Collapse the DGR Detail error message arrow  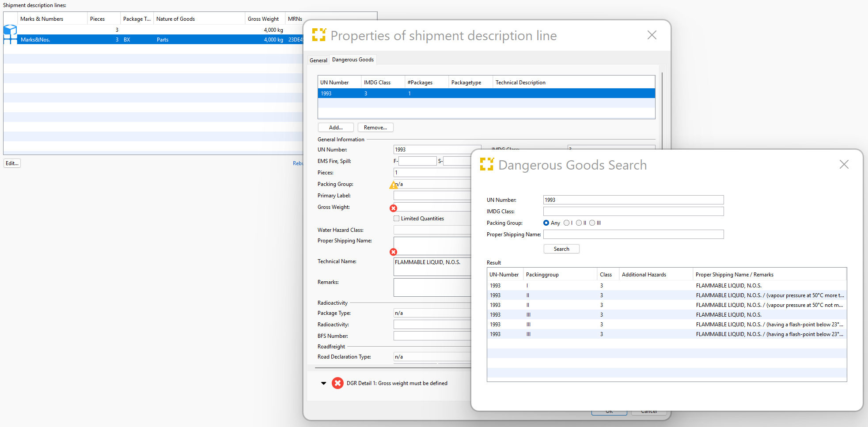tap(323, 383)
